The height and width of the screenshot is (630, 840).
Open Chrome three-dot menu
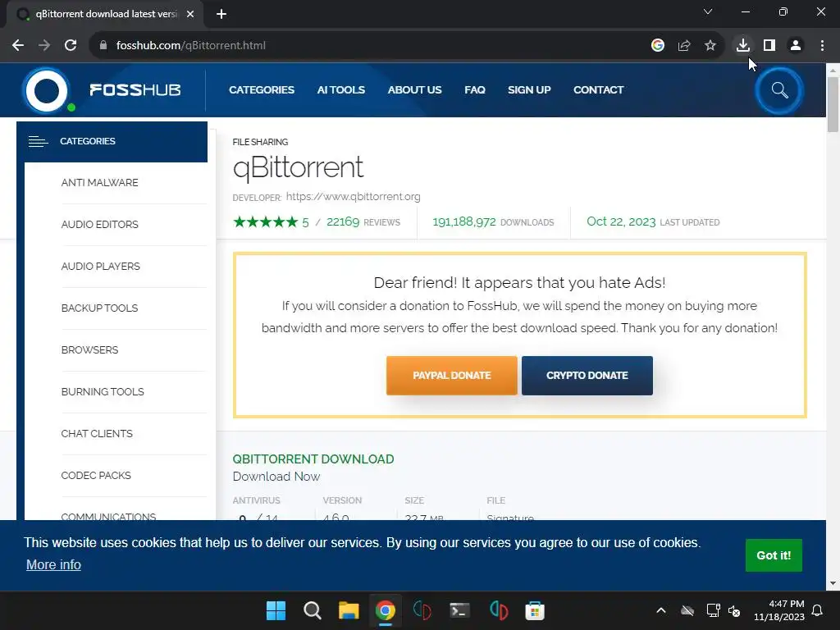point(822,46)
